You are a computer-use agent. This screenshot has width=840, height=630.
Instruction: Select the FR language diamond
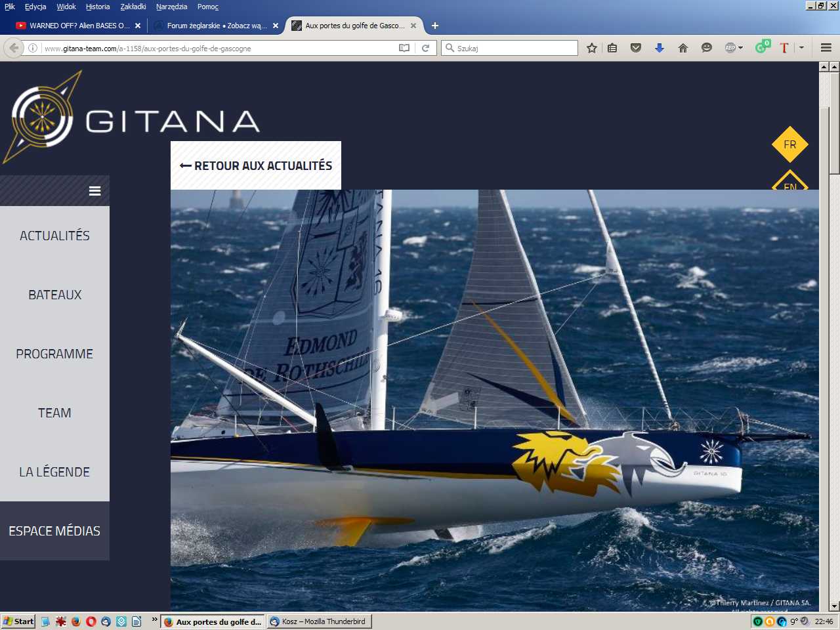click(790, 144)
